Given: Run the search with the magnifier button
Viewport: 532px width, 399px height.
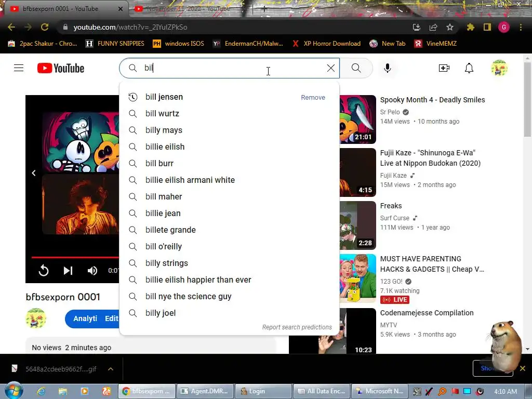Looking at the screenshot, I should (356, 68).
